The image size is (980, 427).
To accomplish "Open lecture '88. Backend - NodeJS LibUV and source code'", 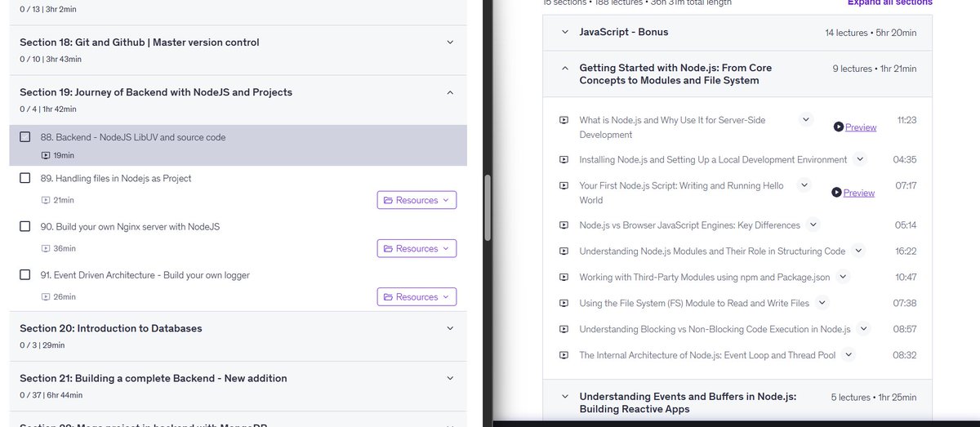I will coord(133,137).
